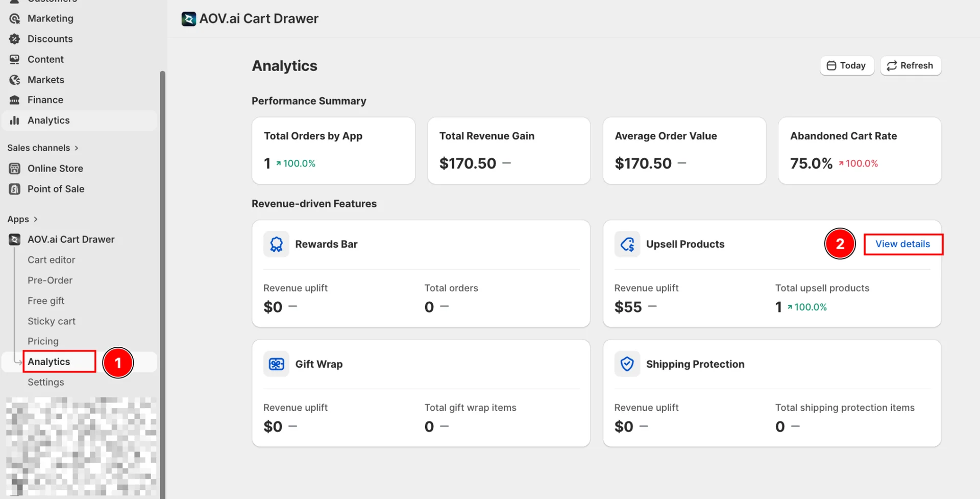Click the Shipping Protection card title
The width and height of the screenshot is (980, 499).
(695, 364)
